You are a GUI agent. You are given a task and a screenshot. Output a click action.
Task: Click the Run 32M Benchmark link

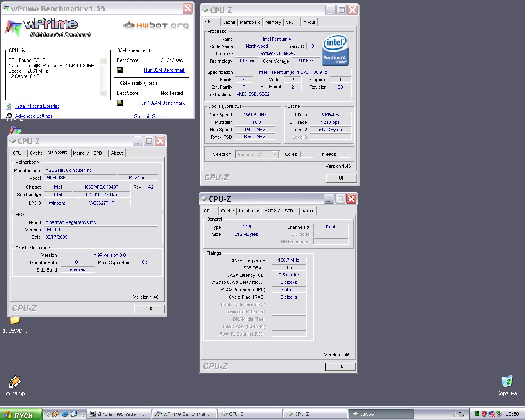pos(164,70)
